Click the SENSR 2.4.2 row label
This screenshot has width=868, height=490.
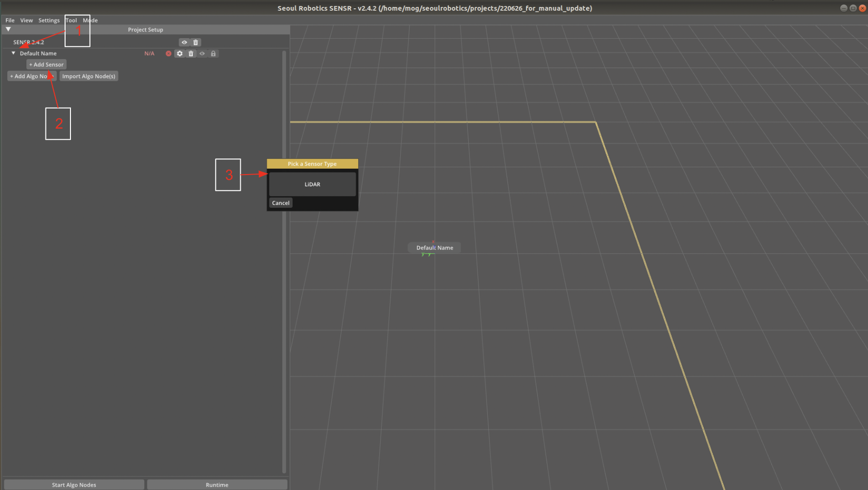click(x=28, y=42)
